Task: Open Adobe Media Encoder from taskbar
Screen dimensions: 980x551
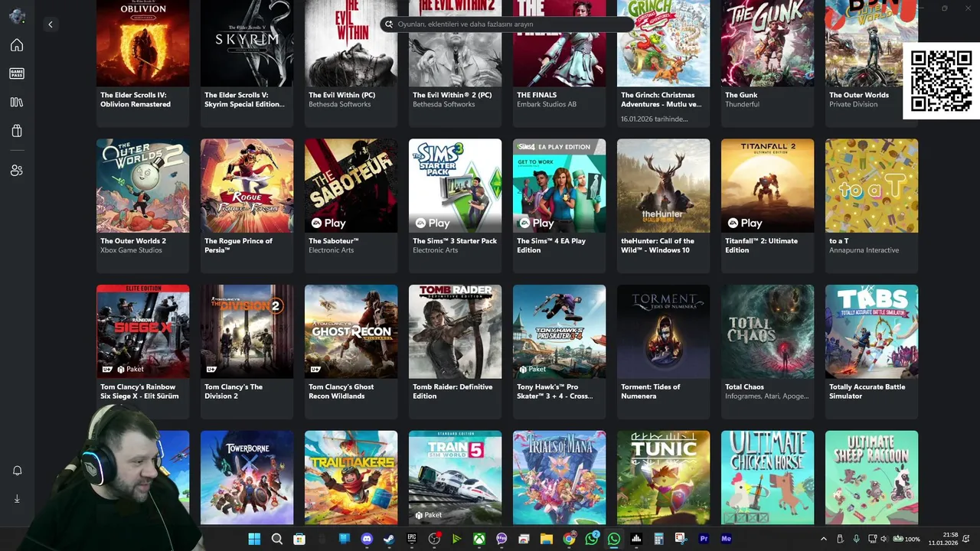Action: point(727,539)
